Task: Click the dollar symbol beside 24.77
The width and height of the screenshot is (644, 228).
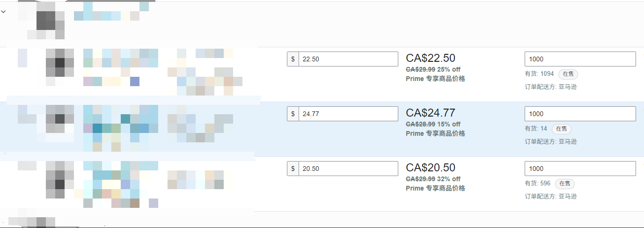Action: (x=293, y=114)
